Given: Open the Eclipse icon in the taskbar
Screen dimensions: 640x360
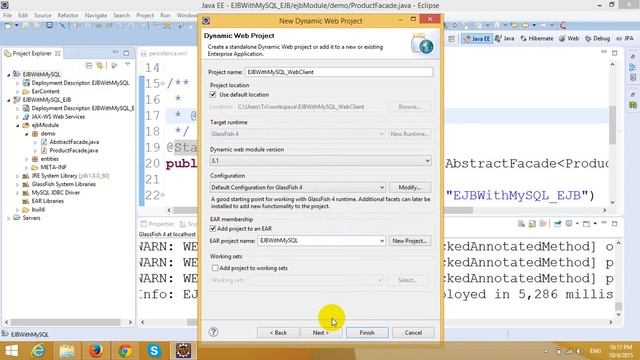Looking at the screenshot, I should (183, 351).
